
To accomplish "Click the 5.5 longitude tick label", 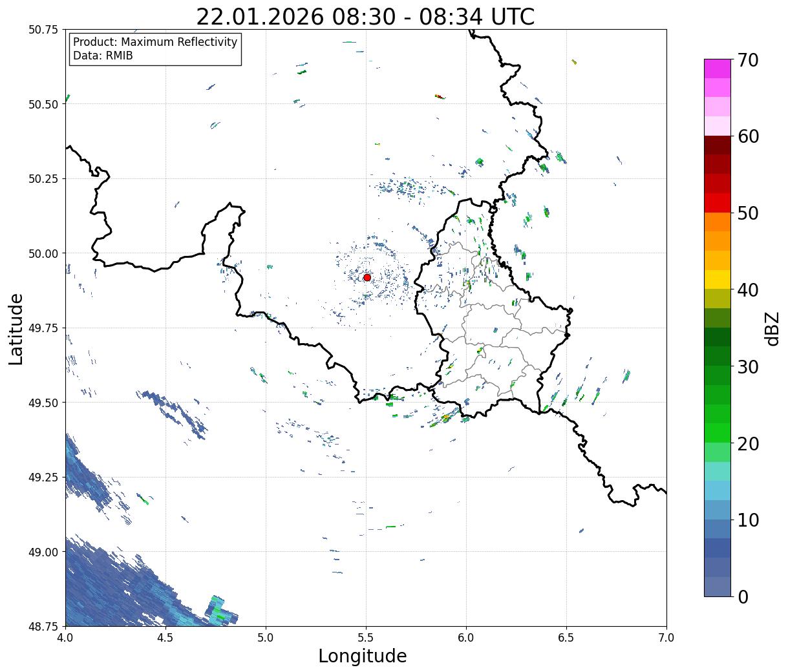I will click(x=366, y=638).
